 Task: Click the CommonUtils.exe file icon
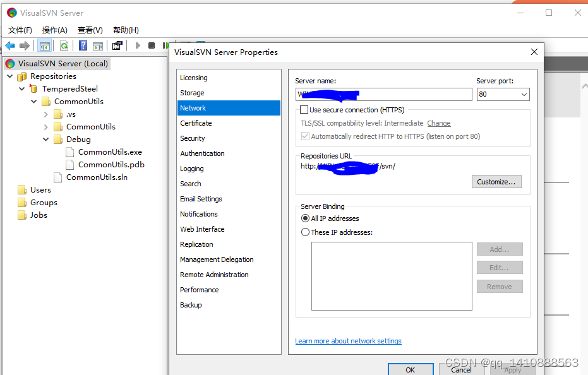click(x=69, y=152)
